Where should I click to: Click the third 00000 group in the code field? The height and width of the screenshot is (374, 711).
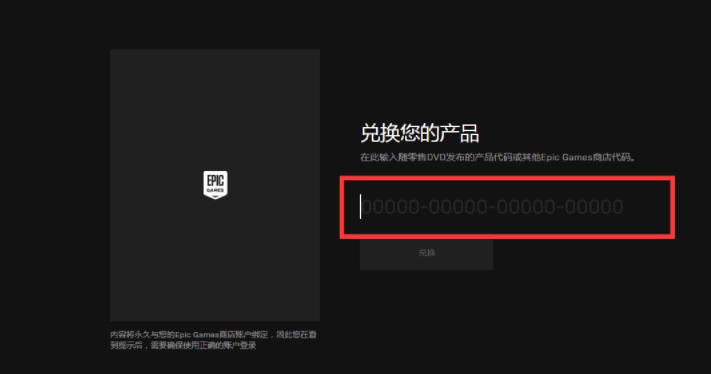tap(526, 207)
